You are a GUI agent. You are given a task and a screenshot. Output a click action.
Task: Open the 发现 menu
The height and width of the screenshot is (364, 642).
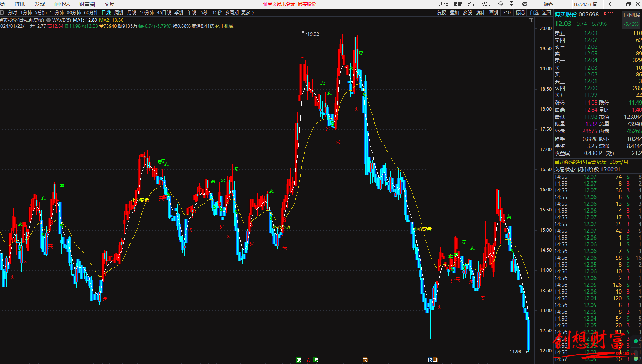pos(40,4)
